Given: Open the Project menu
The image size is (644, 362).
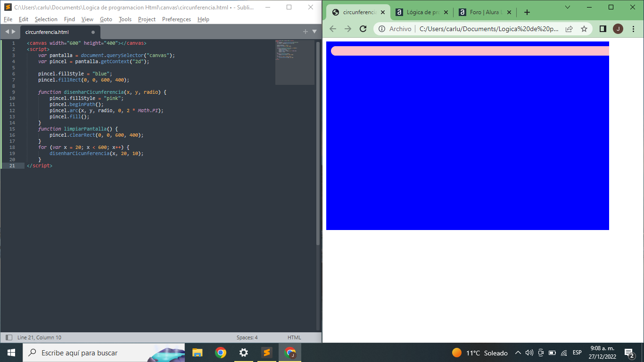Looking at the screenshot, I should point(147,19).
